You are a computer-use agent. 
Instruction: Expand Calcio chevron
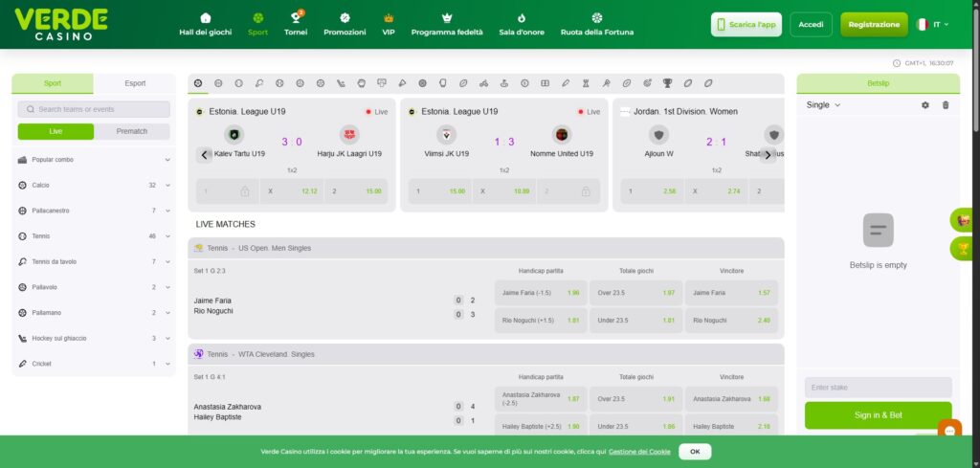[167, 186]
